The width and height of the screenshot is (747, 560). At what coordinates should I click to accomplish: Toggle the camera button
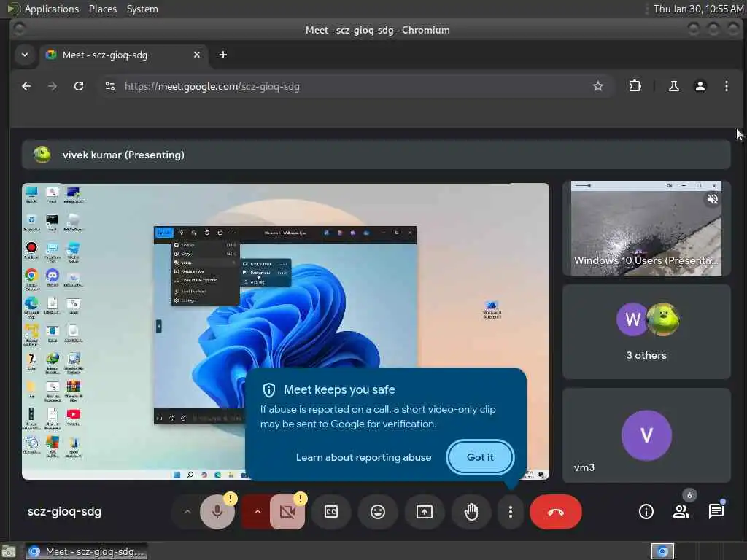(x=287, y=512)
